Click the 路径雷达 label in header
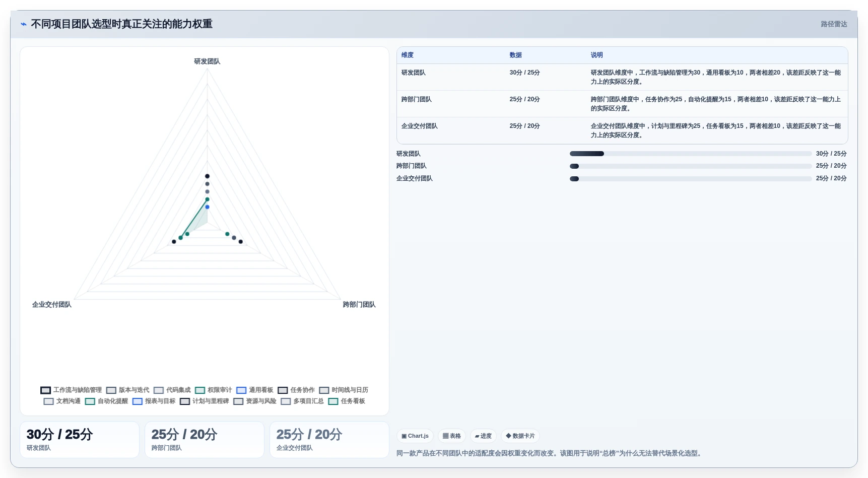Viewport: 868px width, 478px height. click(x=834, y=24)
